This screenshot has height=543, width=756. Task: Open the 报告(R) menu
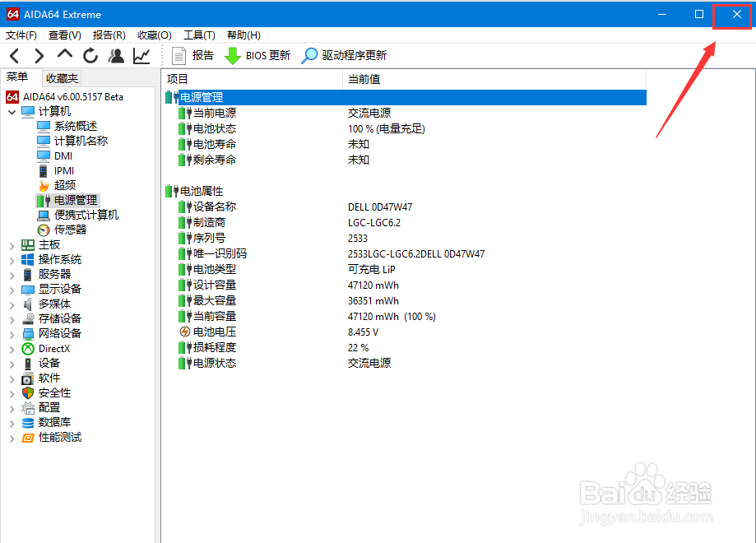(x=109, y=35)
